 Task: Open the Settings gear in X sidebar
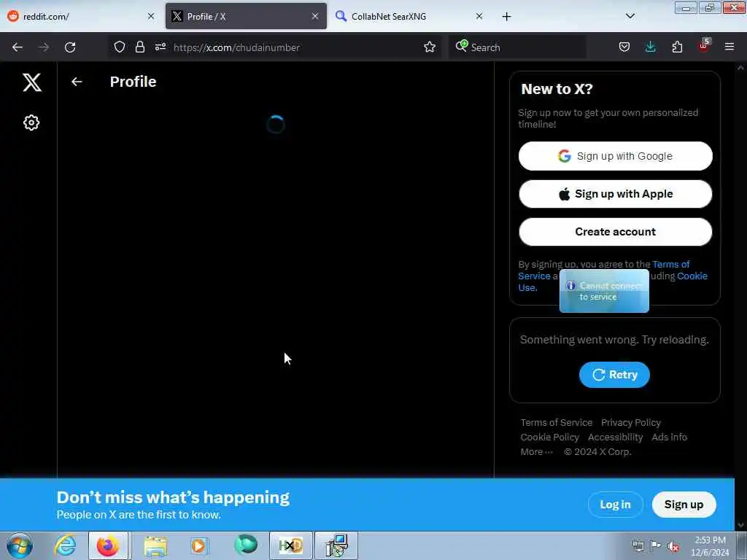click(31, 122)
